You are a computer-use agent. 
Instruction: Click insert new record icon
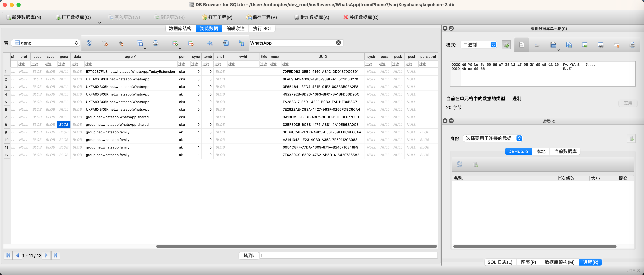pos(175,43)
